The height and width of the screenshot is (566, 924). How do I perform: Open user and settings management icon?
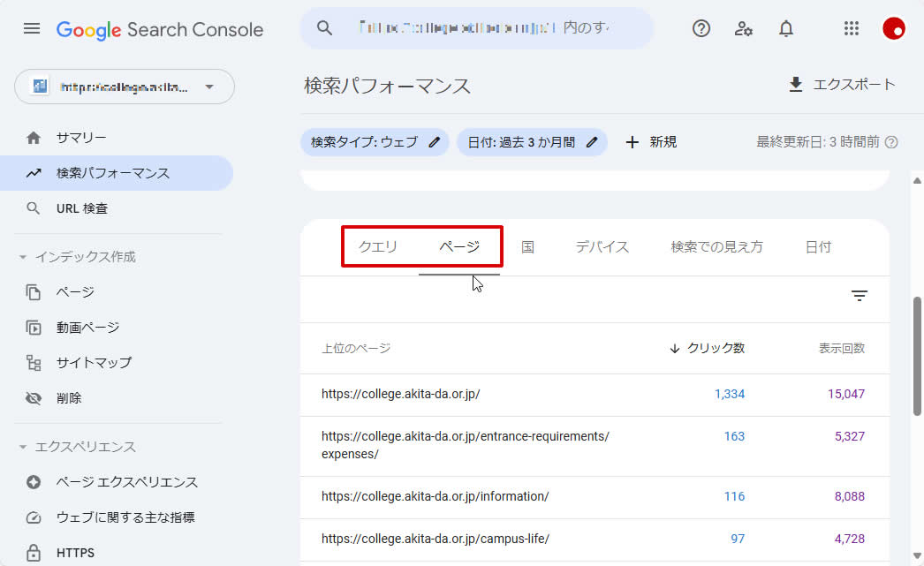point(744,28)
